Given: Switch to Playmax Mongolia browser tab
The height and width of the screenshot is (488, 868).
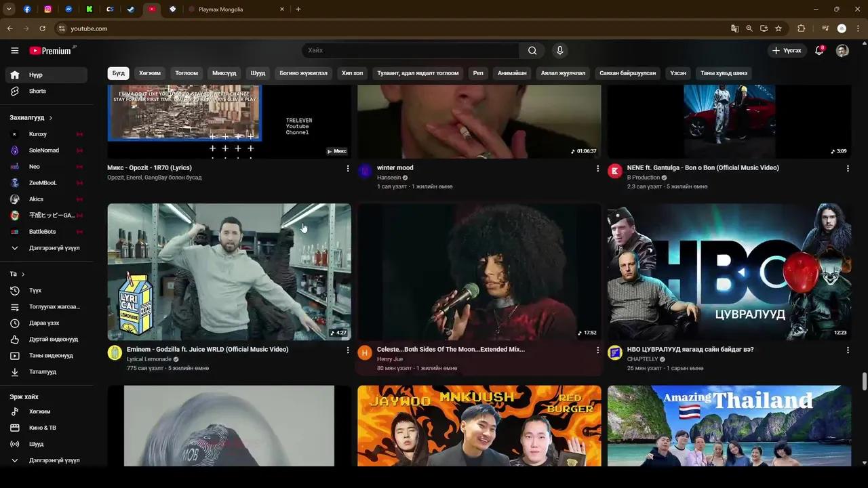Looking at the screenshot, I should (235, 9).
